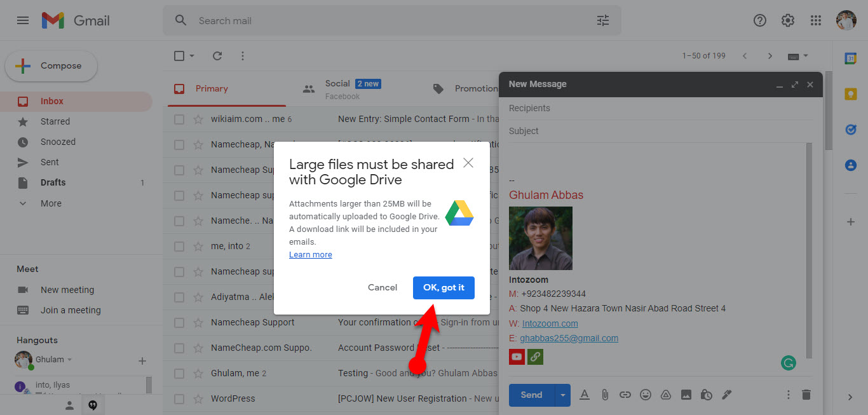
Task: Open Google Tasks in the side panel
Action: 850,130
